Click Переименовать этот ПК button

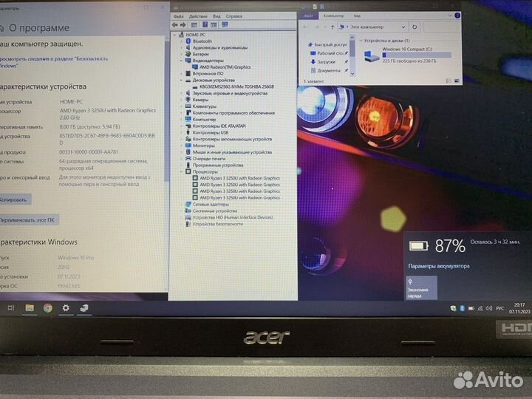click(29, 220)
